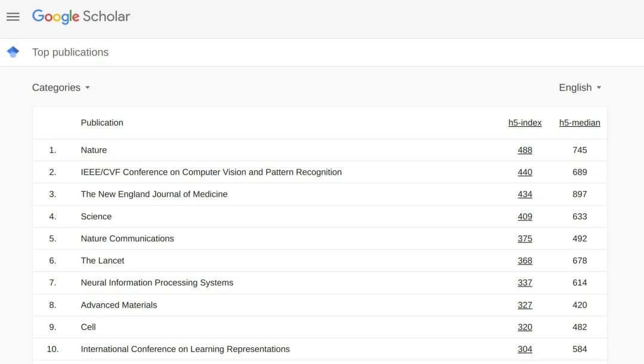Click the h5-index column header link
This screenshot has width=644, height=364.
pos(525,123)
